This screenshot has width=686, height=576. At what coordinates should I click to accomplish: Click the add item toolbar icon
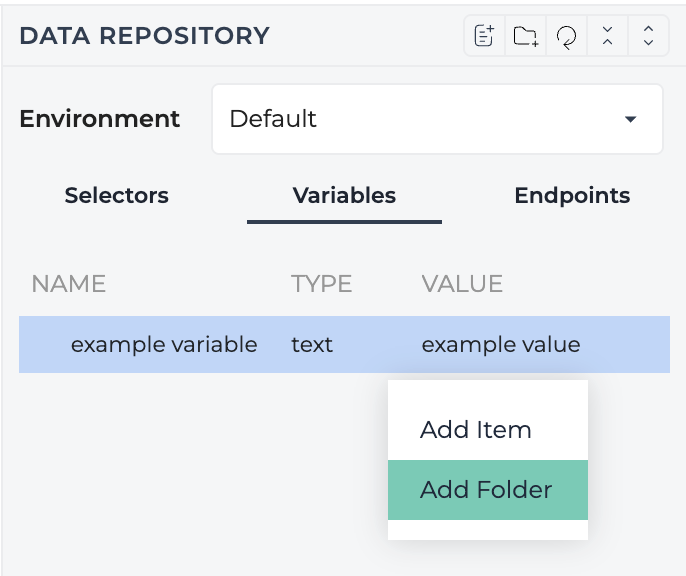pyautogui.click(x=484, y=36)
